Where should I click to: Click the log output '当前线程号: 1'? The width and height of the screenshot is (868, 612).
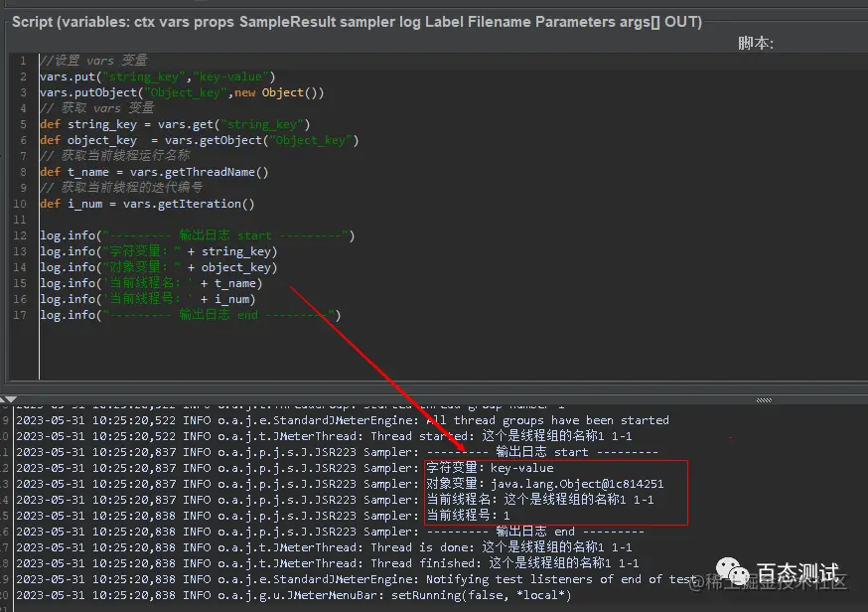[468, 516]
